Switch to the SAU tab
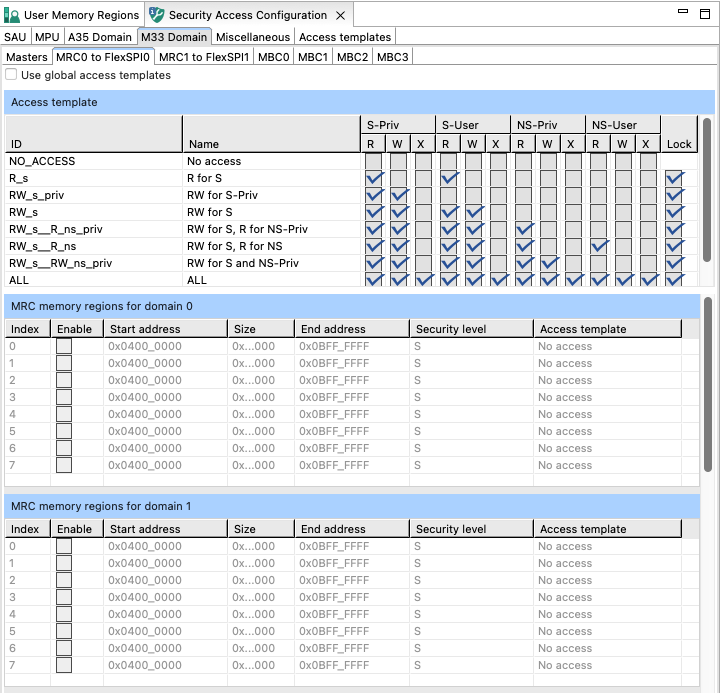The width and height of the screenshot is (720, 693). (15, 37)
